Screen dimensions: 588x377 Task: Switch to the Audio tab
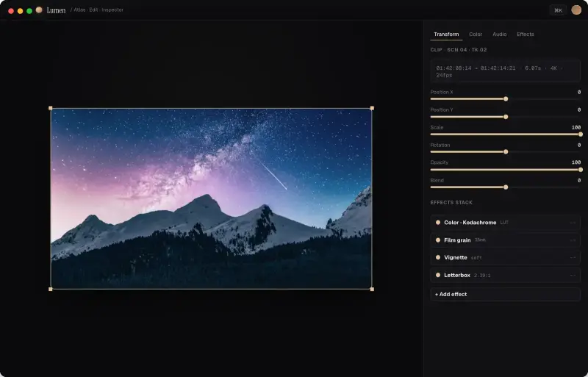coord(500,34)
